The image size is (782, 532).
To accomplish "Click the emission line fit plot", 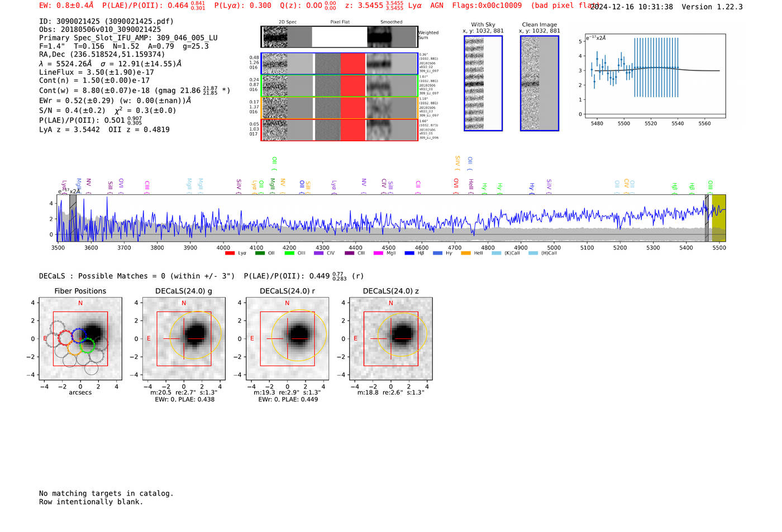I will point(655,76).
